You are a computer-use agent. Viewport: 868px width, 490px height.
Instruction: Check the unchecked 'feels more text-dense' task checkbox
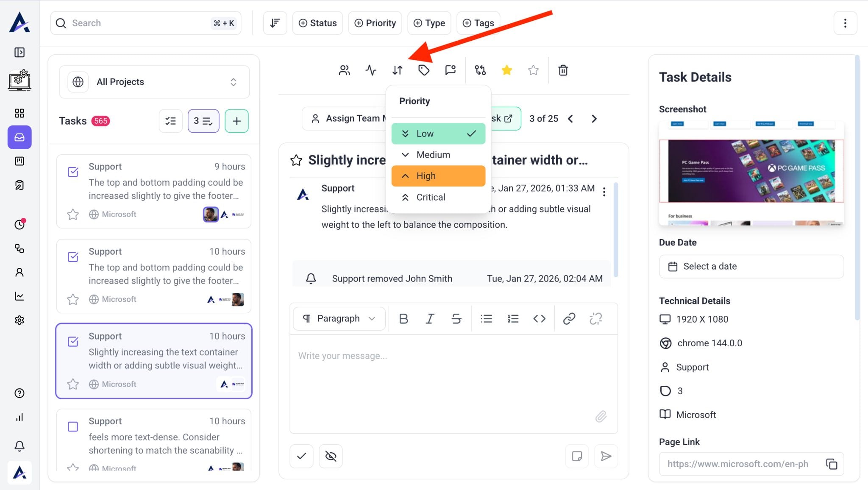click(x=73, y=426)
